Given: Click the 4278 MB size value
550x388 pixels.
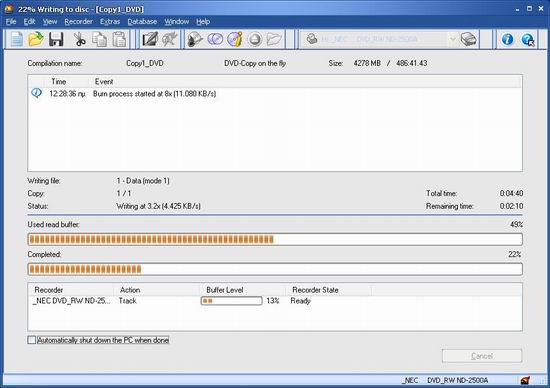Looking at the screenshot, I should tap(367, 63).
